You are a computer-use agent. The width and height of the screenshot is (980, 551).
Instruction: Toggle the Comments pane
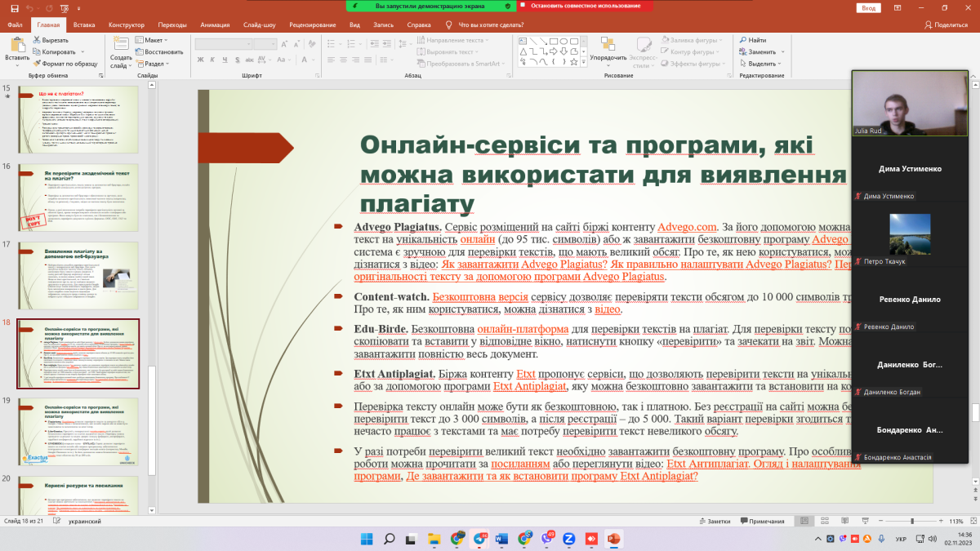click(x=762, y=521)
